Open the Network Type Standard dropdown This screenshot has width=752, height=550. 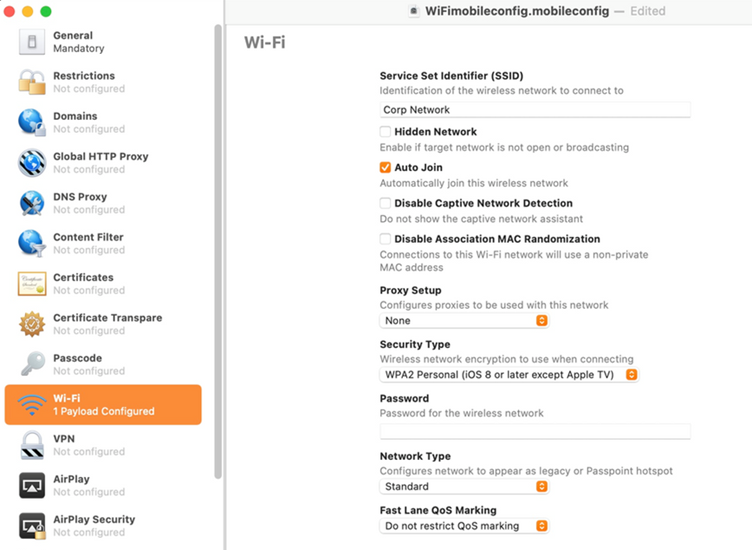tap(464, 486)
